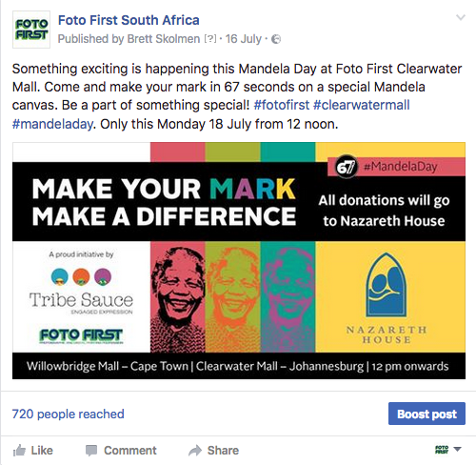Open the post-as page selector dropdown
The height and width of the screenshot is (465, 476).
tap(457, 449)
